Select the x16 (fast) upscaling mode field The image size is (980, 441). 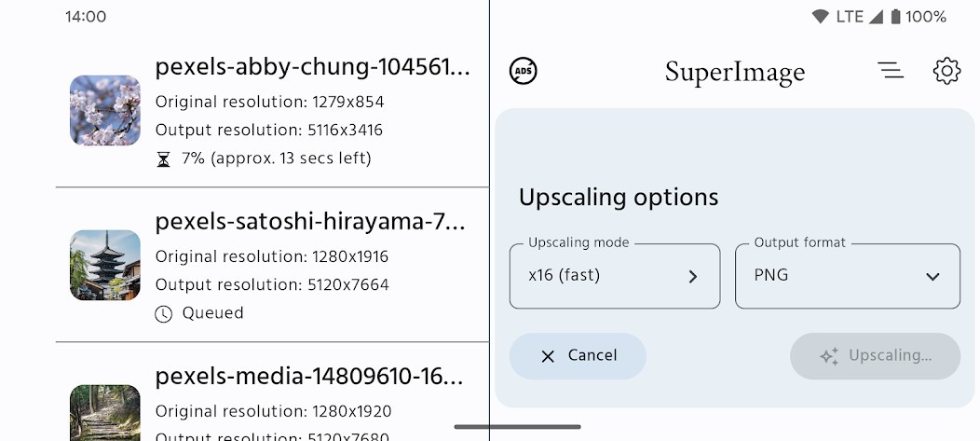pos(615,276)
